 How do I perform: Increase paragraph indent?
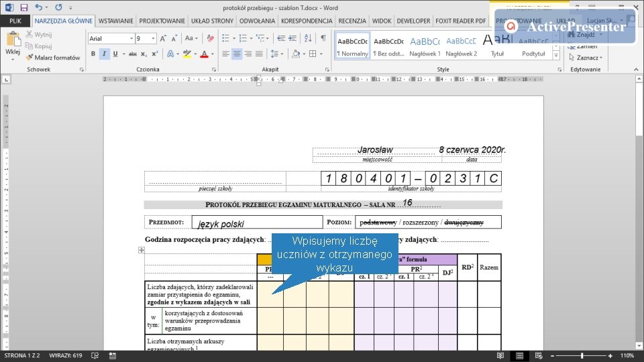(292, 38)
